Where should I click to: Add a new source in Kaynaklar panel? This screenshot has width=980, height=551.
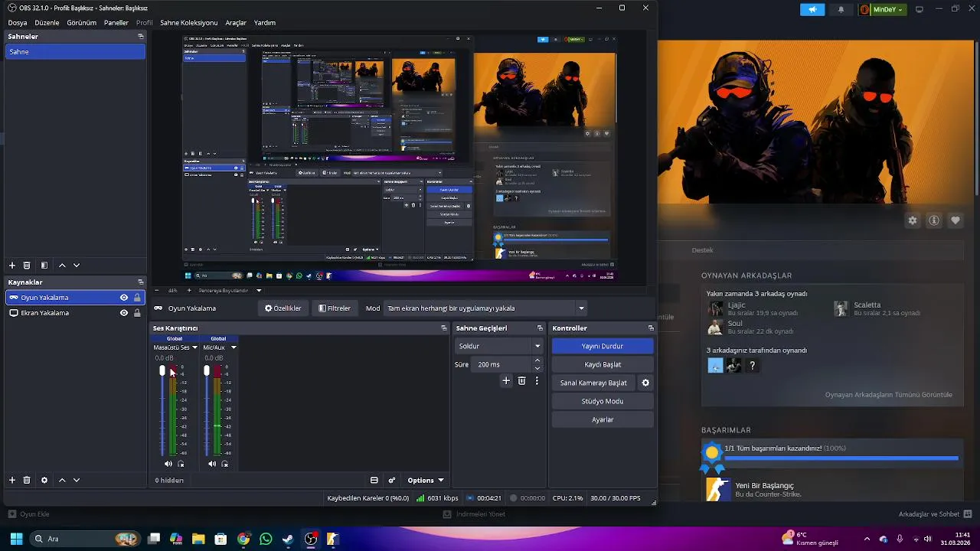click(12, 481)
